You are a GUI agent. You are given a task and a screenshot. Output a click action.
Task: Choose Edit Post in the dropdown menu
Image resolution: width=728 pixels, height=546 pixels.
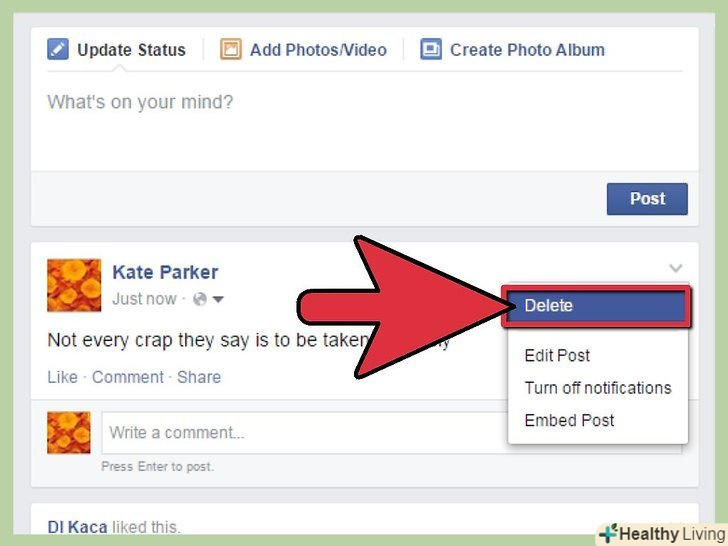[557, 356]
